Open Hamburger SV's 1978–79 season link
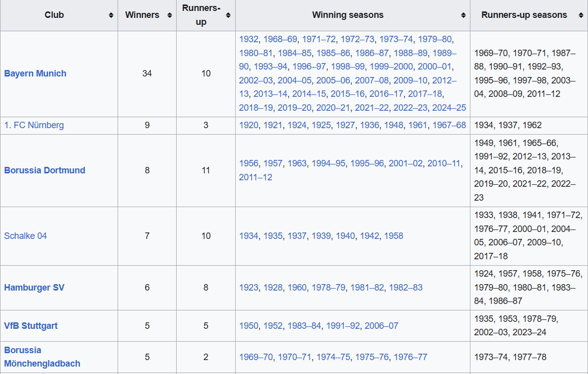 pos(328,288)
